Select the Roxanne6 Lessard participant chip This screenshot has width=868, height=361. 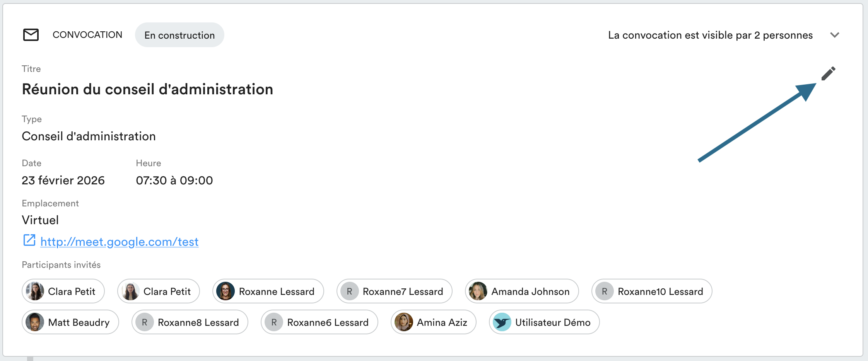(319, 322)
